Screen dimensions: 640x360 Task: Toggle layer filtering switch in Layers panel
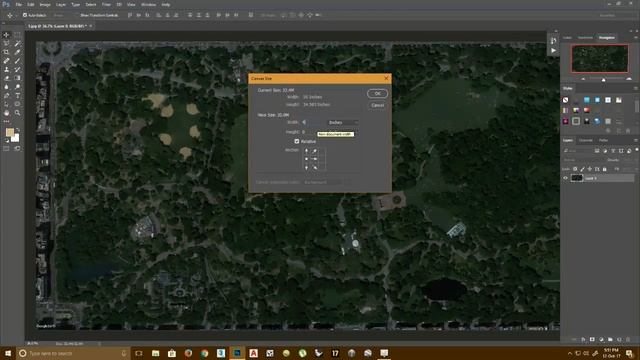(x=637, y=150)
